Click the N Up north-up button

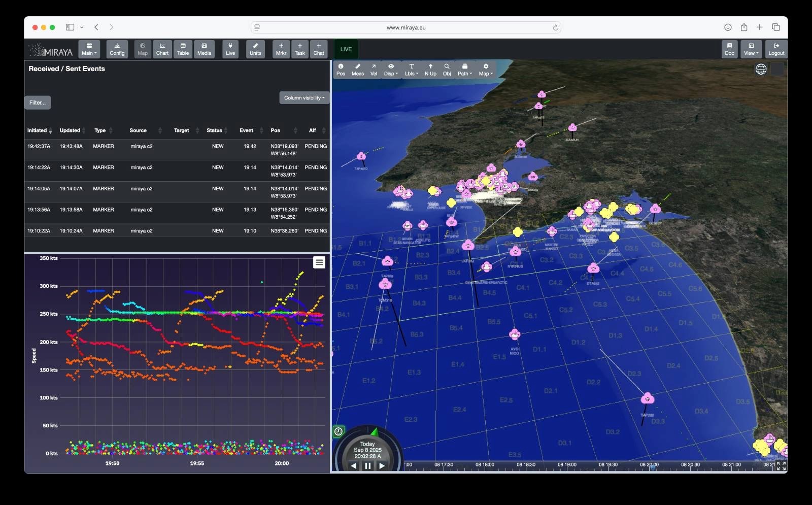coord(430,70)
